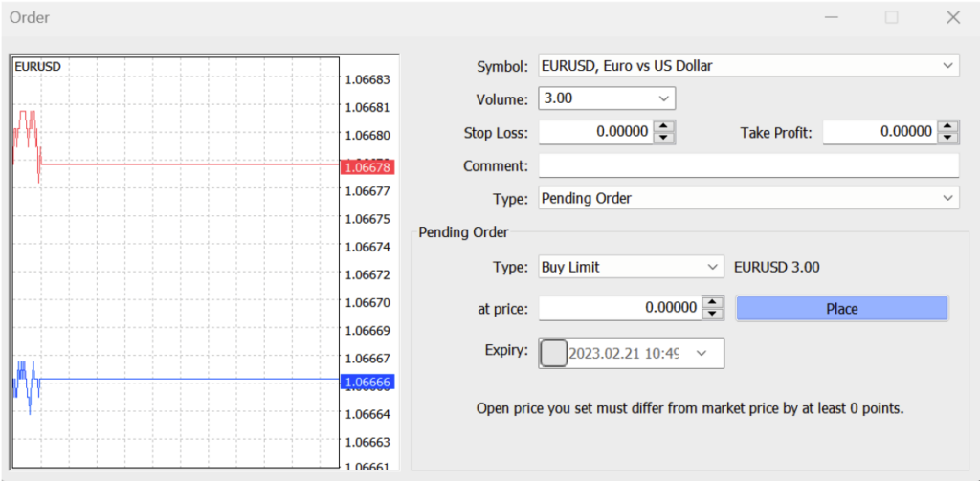Click the Stop Loss value field

[x=595, y=132]
